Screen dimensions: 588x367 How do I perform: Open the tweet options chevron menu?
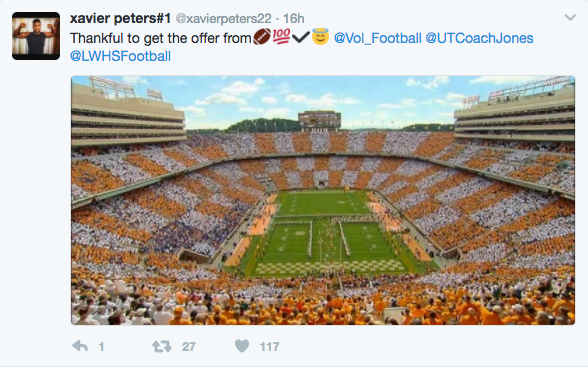pos(570,17)
